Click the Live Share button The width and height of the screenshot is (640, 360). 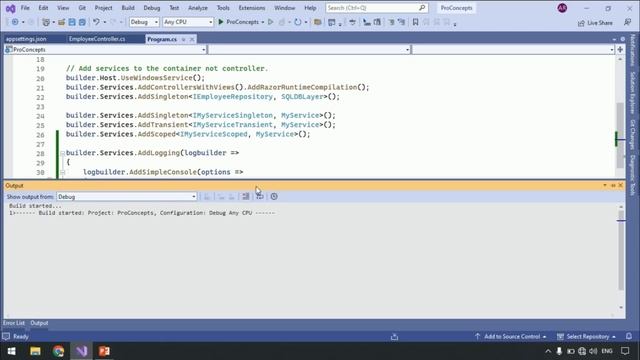595,23
